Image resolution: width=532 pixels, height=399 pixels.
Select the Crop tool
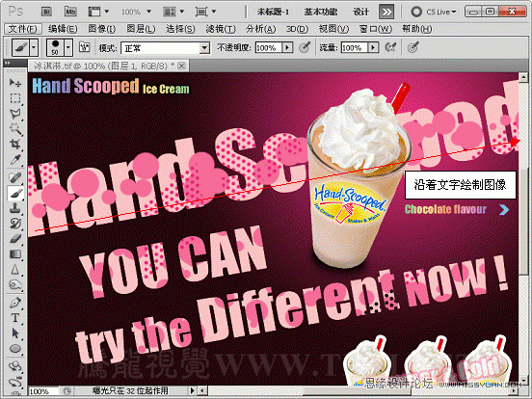coord(14,145)
